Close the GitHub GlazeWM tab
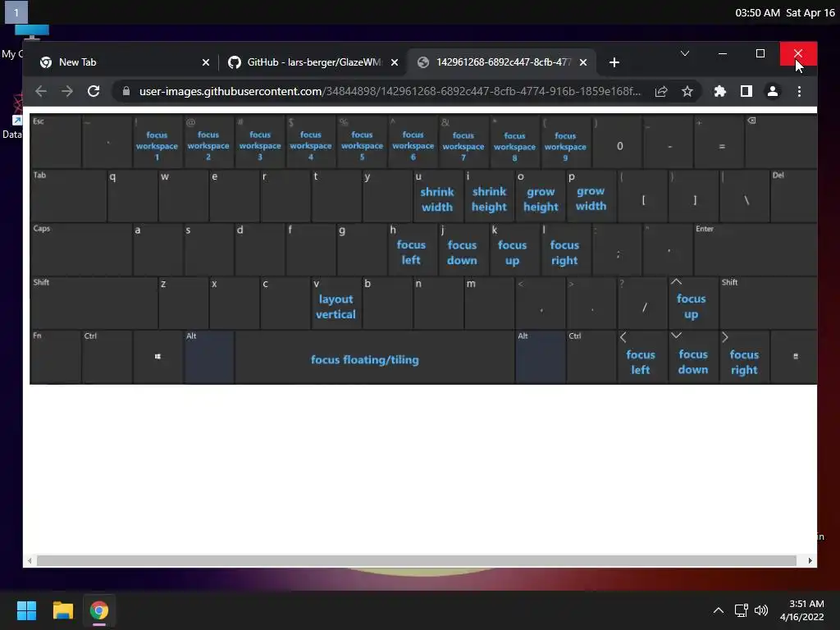840x630 pixels. [395, 62]
